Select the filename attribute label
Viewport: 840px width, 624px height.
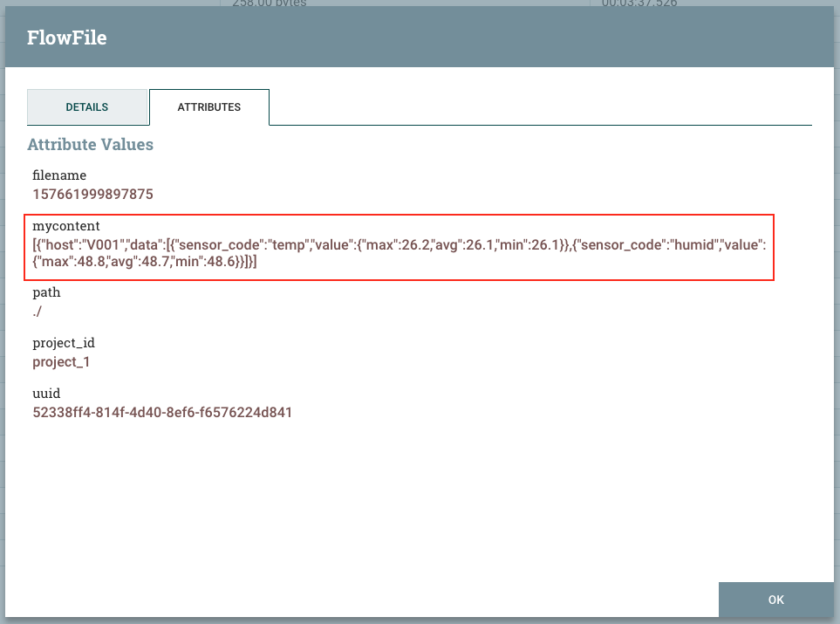pos(59,175)
